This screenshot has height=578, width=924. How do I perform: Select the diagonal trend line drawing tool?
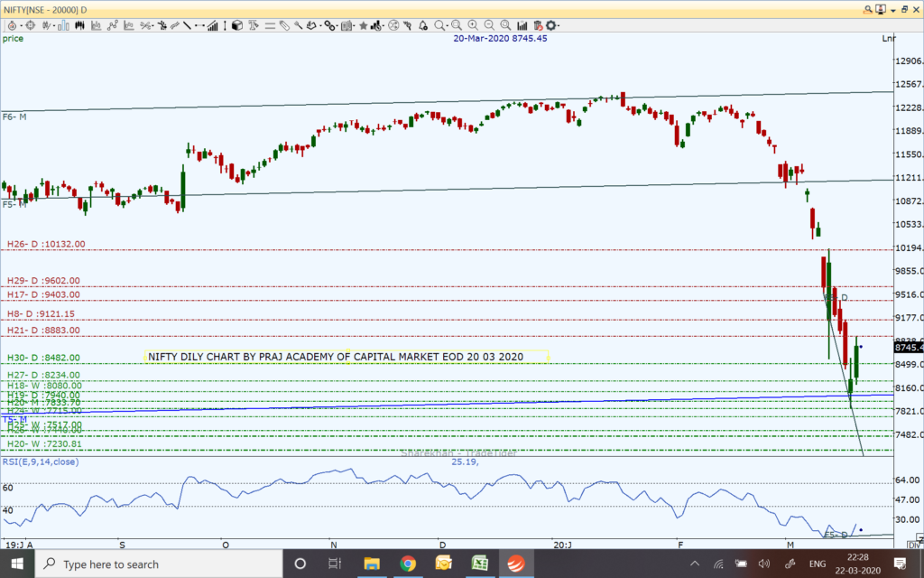click(188, 25)
